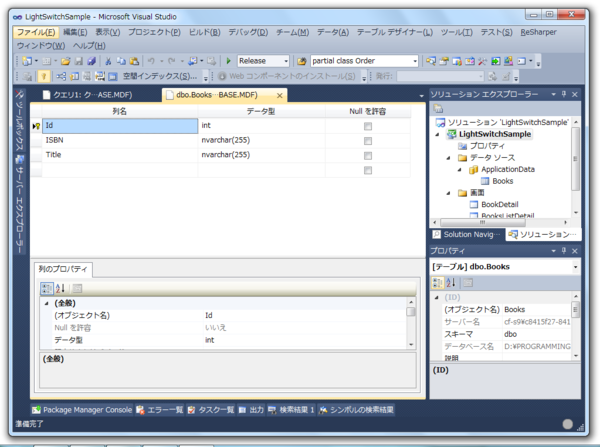Click the column properties vertical scrollbar

point(411,323)
